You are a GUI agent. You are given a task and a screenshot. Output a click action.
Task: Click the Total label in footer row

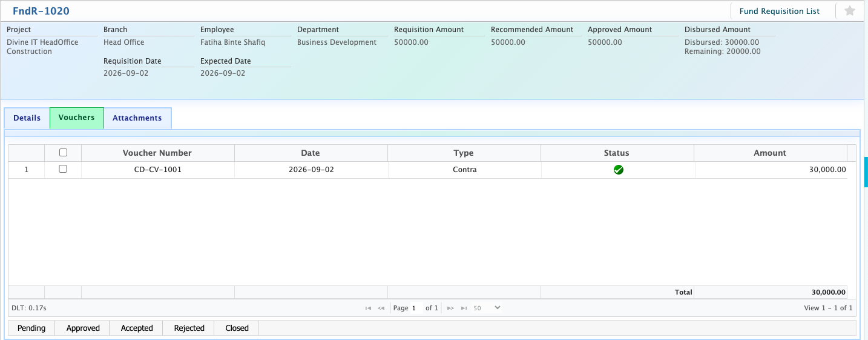(683, 292)
